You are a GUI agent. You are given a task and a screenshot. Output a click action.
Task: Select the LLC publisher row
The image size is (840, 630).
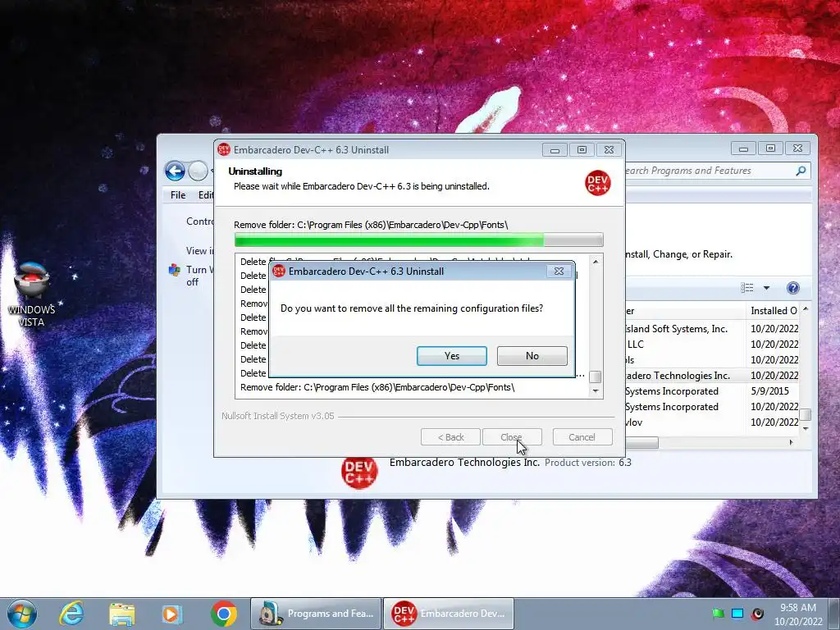(712, 345)
